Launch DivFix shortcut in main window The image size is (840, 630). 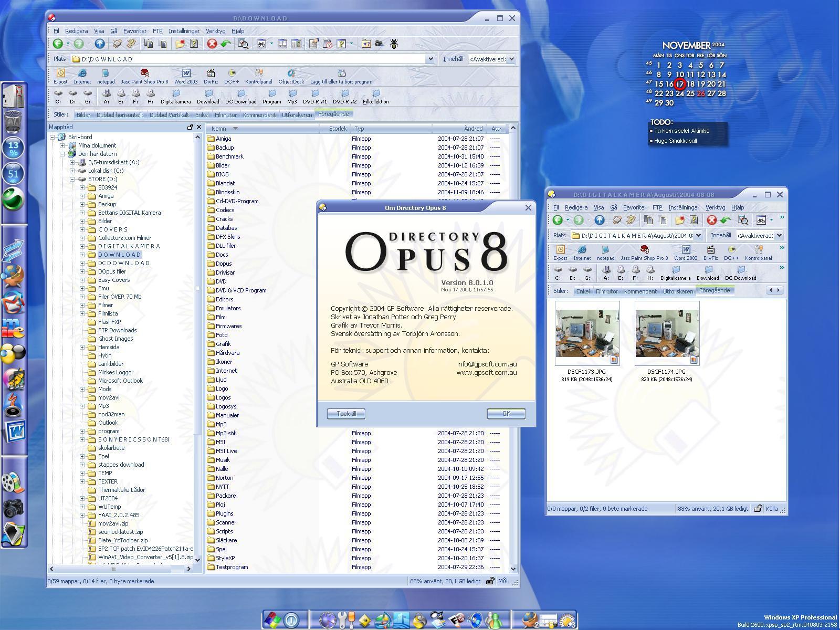211,77
